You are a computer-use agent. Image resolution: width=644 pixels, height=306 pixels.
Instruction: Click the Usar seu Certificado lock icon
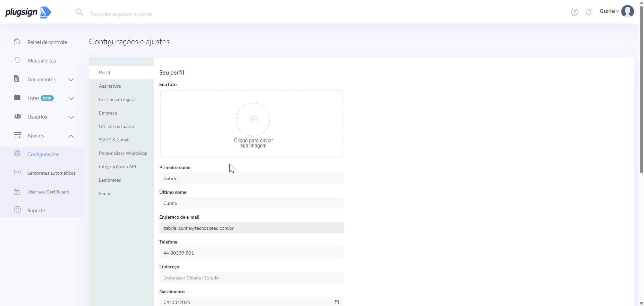click(17, 191)
